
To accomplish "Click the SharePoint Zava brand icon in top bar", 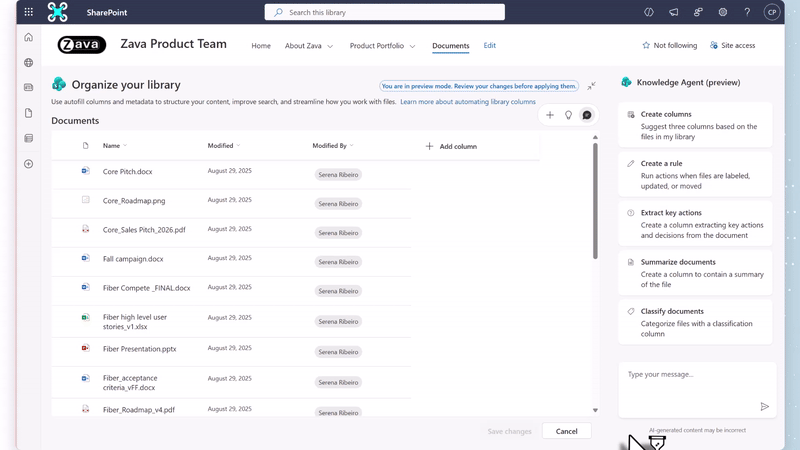I will pyautogui.click(x=58, y=12).
